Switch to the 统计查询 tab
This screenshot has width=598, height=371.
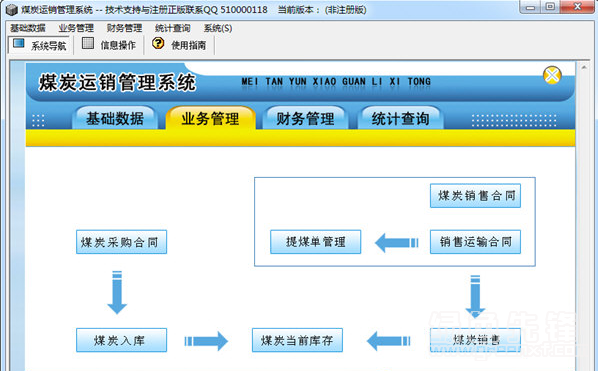click(400, 118)
